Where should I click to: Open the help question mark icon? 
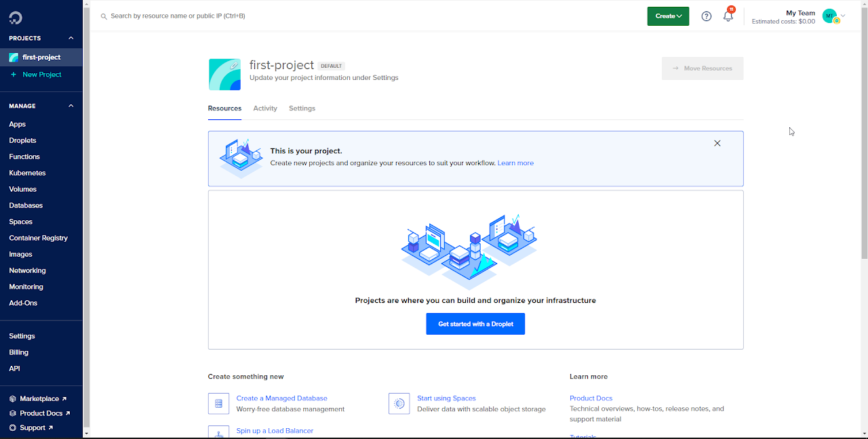pyautogui.click(x=707, y=16)
